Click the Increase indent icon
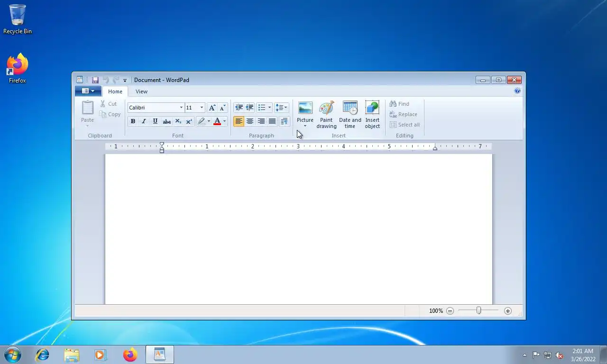607x364 pixels. tap(249, 108)
